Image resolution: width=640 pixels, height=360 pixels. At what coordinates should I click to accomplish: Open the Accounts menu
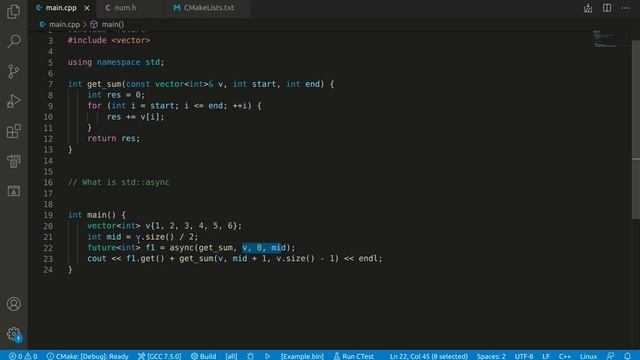click(13, 304)
